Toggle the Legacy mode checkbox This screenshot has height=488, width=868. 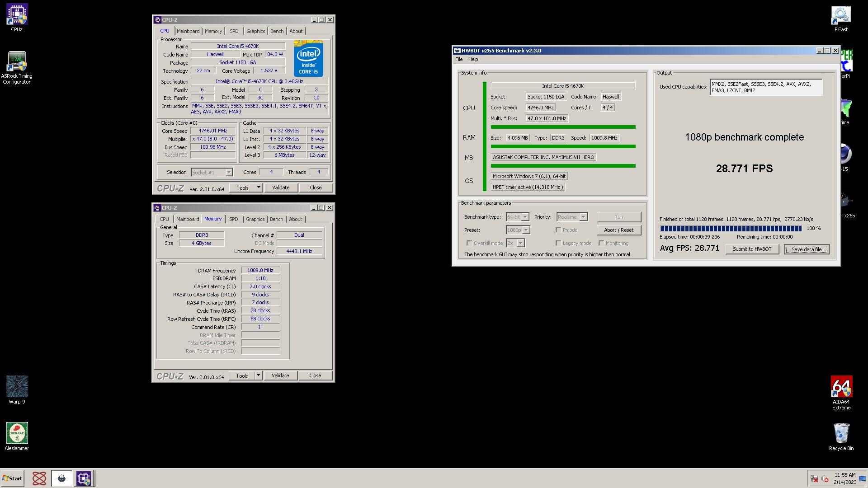[558, 243]
